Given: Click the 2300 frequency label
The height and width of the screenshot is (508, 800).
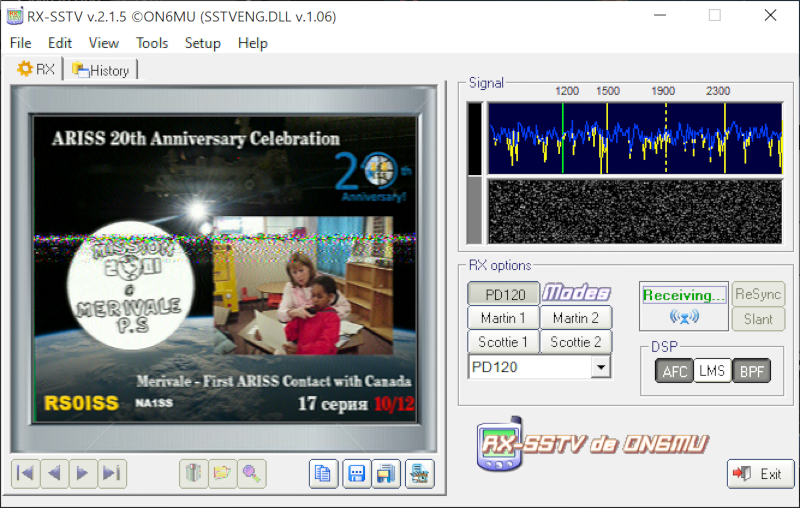Looking at the screenshot, I should point(718,91).
